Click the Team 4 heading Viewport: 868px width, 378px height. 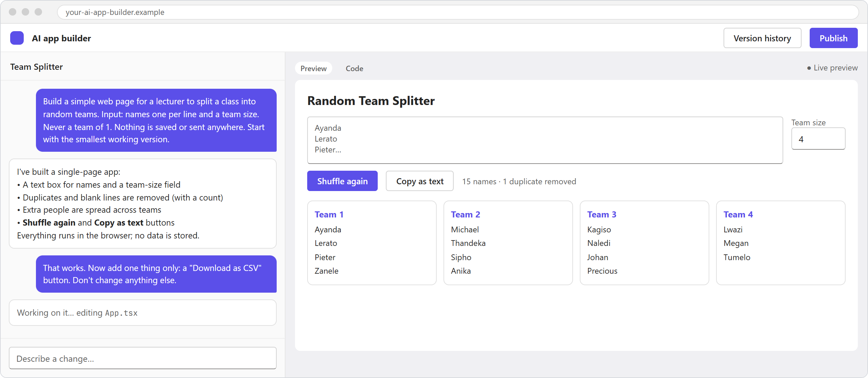pos(738,214)
